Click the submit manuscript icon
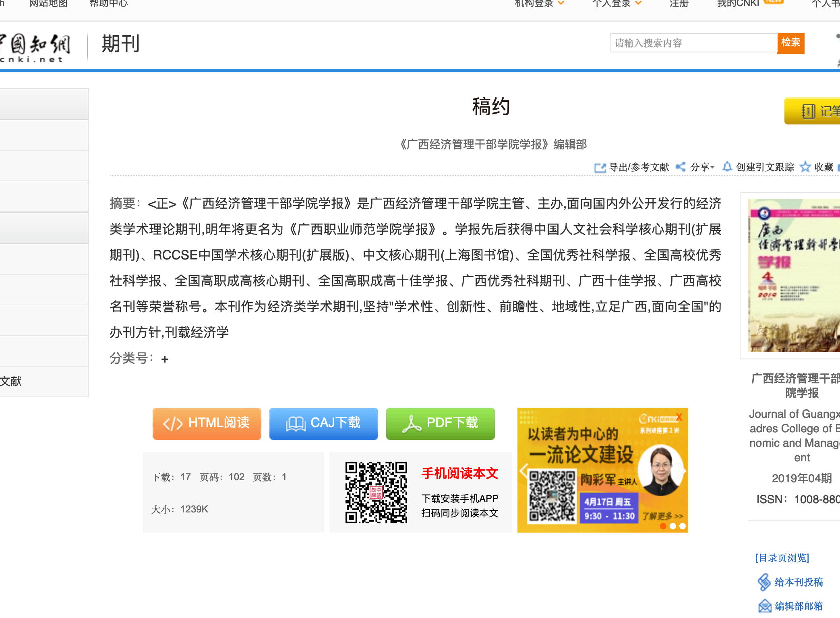Viewport: 840px width, 618px height. 764,582
